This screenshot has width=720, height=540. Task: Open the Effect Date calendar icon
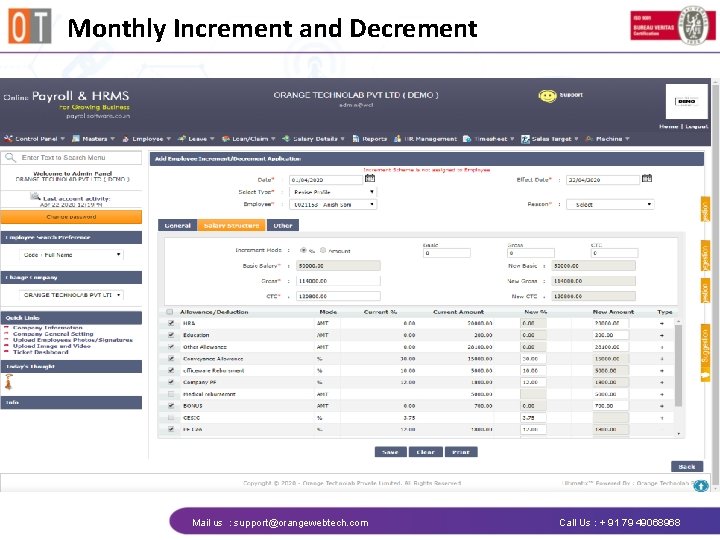click(x=647, y=178)
